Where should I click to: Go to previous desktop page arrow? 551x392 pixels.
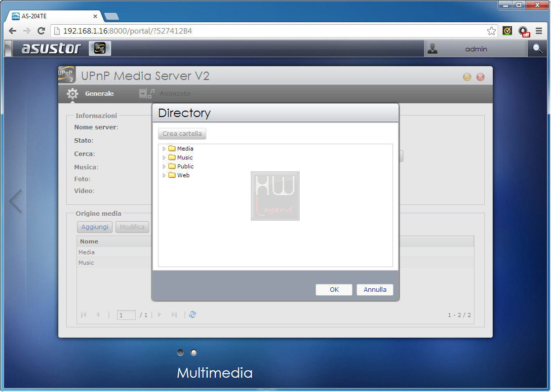click(15, 201)
